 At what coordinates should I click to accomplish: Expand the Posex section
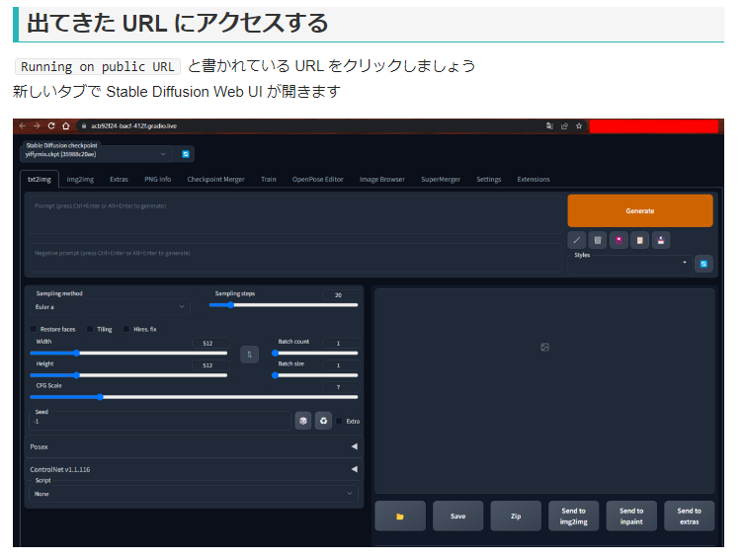coord(194,446)
